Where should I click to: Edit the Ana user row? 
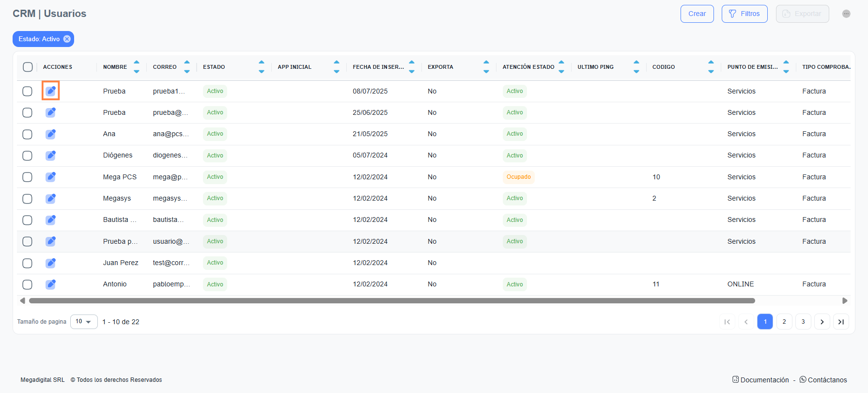click(50, 134)
